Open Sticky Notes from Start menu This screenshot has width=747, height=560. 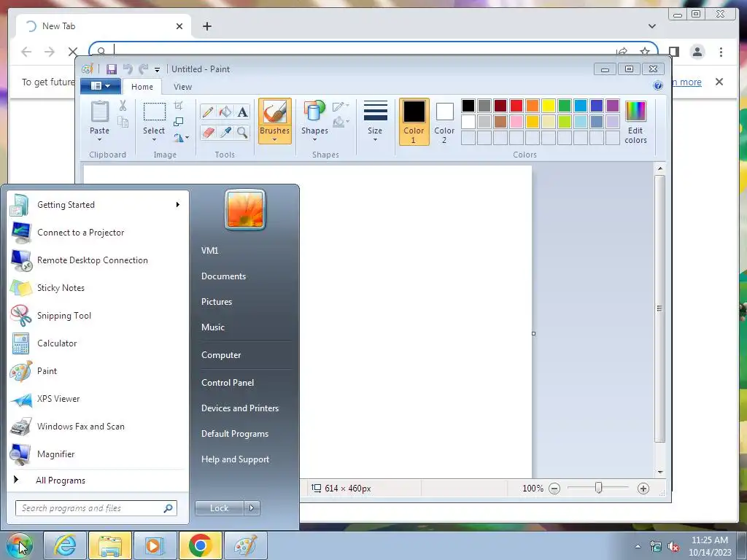pos(98,288)
